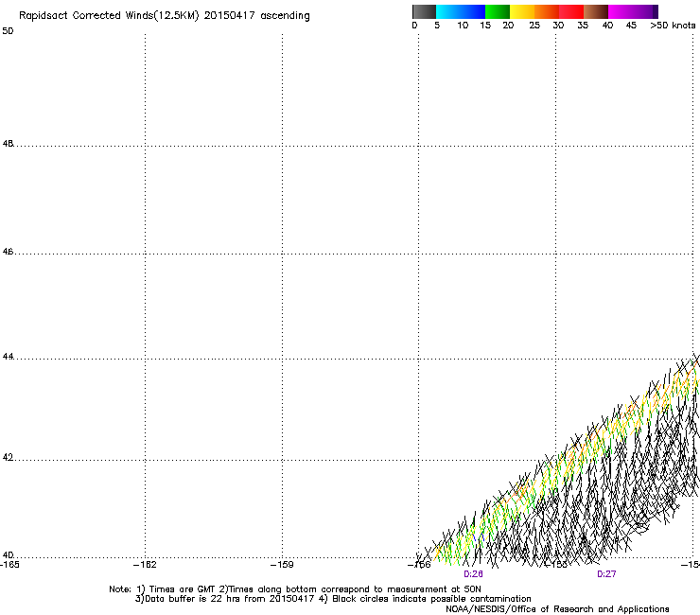Click the 'NOAA/NESDIS/Office of Research and Applications' credit

click(557, 609)
